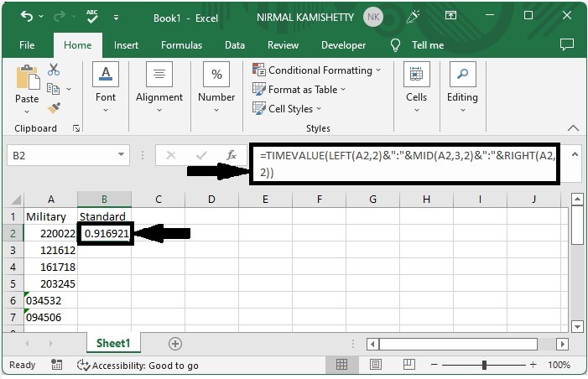Open Accessibility: Good to go checker
This screenshot has width=588, height=379.
138,366
